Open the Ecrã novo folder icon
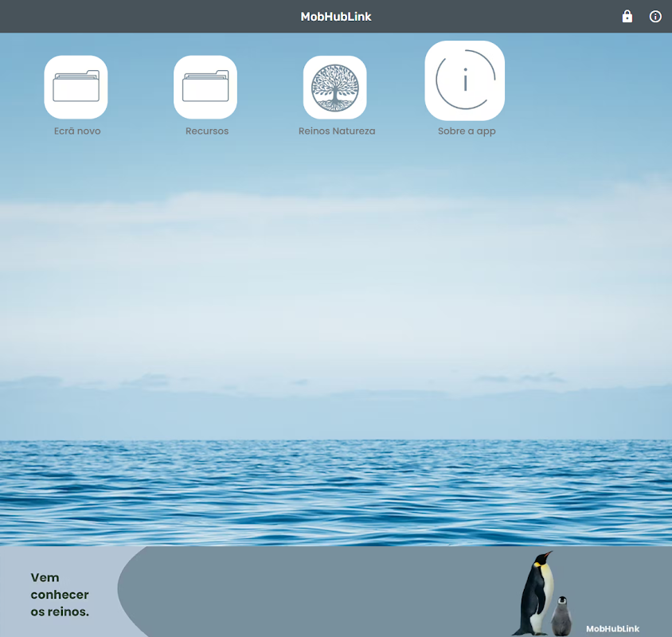This screenshot has height=637, width=672. pos(76,87)
